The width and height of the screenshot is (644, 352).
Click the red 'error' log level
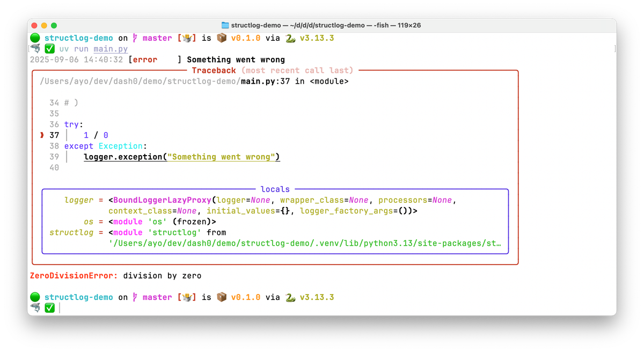pos(145,60)
